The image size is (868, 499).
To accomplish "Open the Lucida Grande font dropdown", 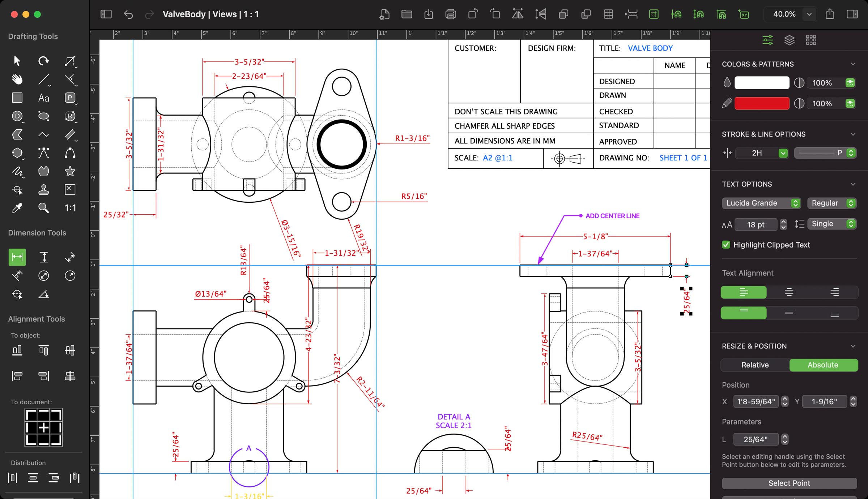I will 761,203.
